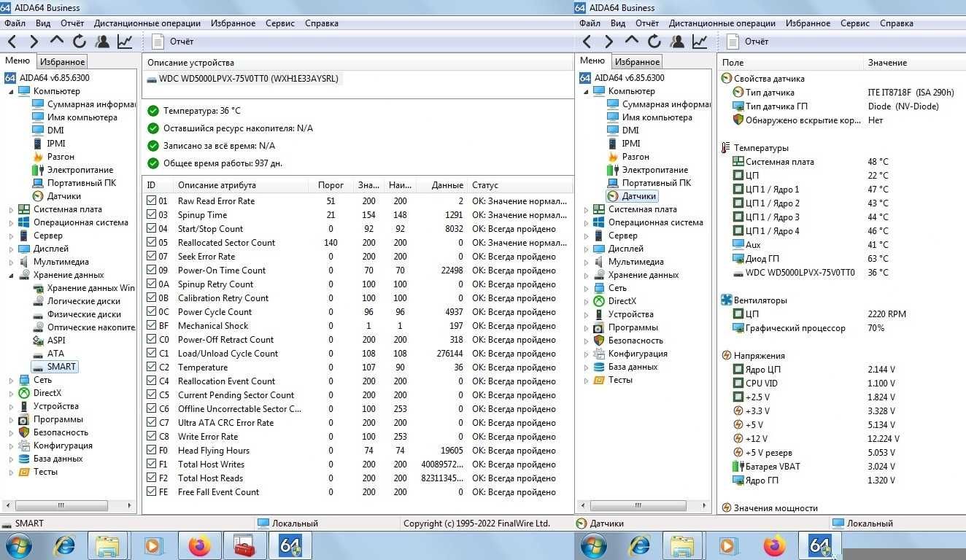The image size is (966, 560).
Task: Open Дистанционные операции menu in left window
Action: coord(147,23)
